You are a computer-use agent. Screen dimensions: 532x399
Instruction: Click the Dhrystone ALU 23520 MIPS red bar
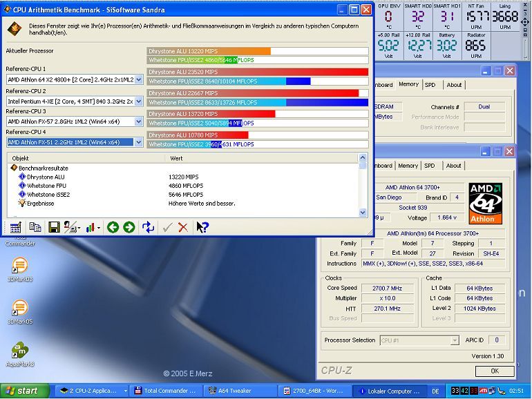point(258,72)
